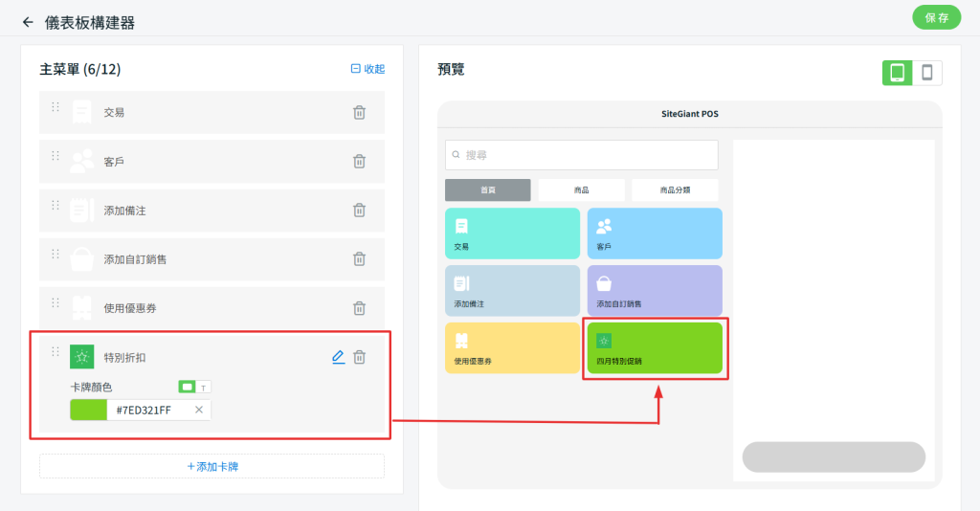Delete the 使用優惠券 card
Screen dimensions: 980x511
tap(359, 308)
